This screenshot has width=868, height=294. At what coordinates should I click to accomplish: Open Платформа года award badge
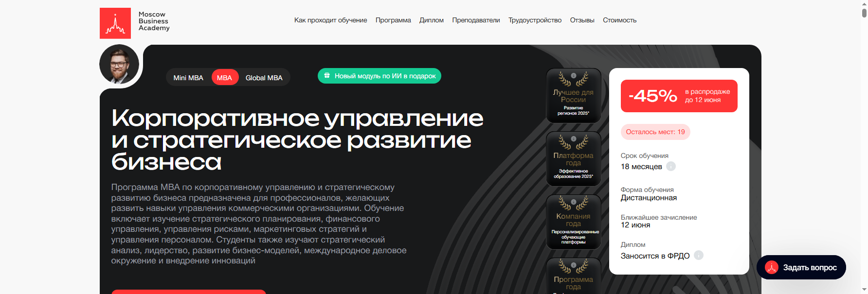tap(574, 159)
